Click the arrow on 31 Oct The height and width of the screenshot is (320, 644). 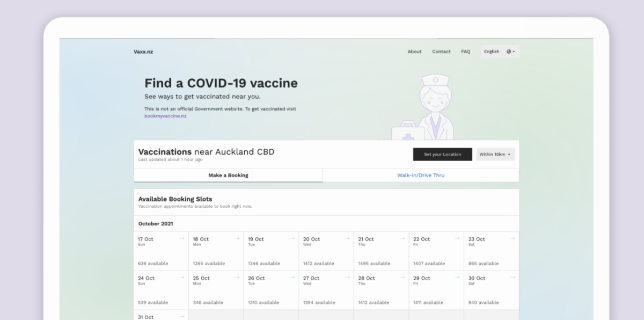182,316
